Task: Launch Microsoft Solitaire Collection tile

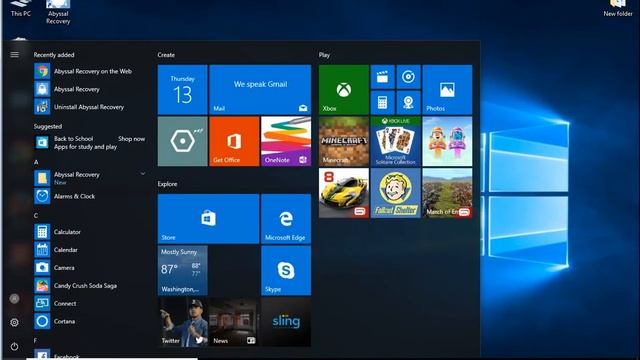Action: [396, 141]
